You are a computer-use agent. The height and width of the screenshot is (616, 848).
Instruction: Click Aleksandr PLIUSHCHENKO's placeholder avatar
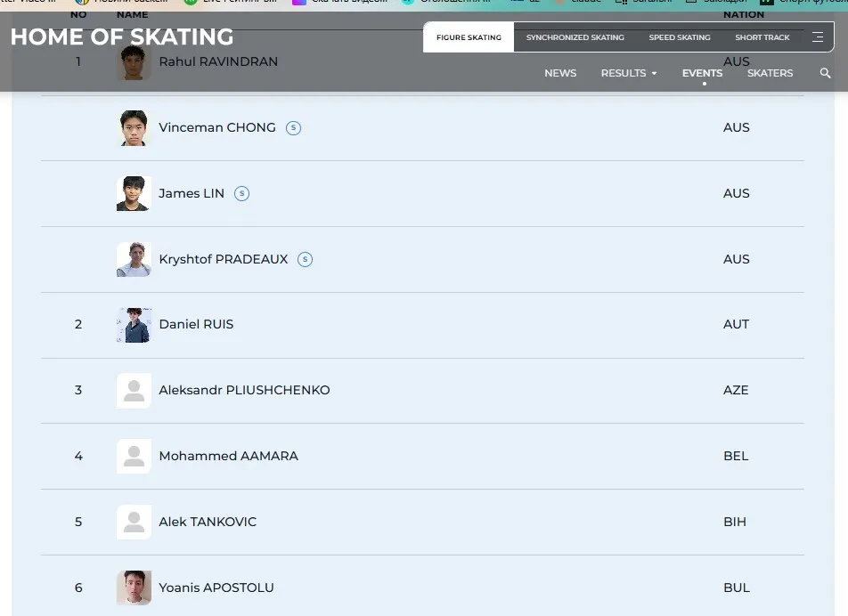(x=134, y=391)
